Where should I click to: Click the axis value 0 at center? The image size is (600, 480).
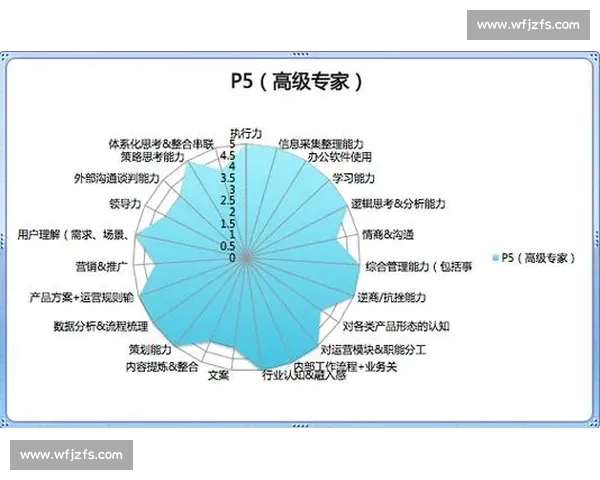coord(232,258)
